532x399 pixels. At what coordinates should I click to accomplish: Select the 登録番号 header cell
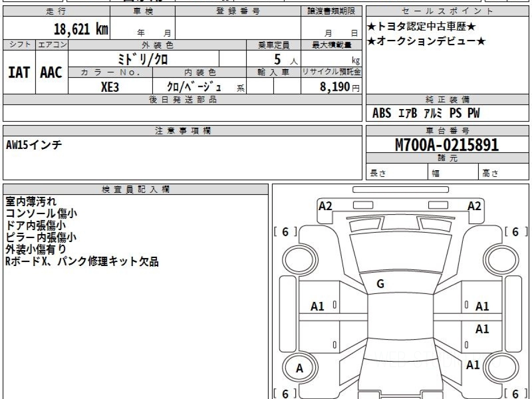point(238,12)
